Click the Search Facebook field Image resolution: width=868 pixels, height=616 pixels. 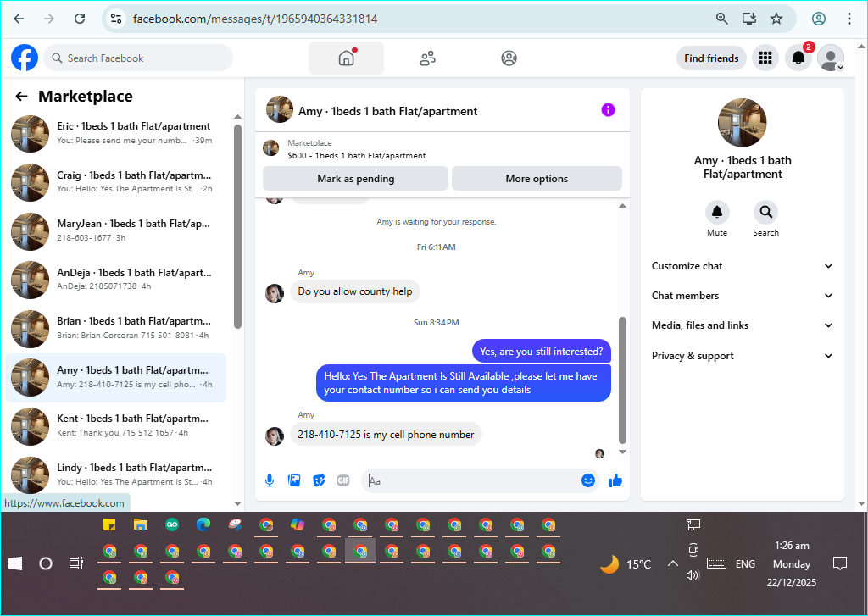tap(138, 58)
